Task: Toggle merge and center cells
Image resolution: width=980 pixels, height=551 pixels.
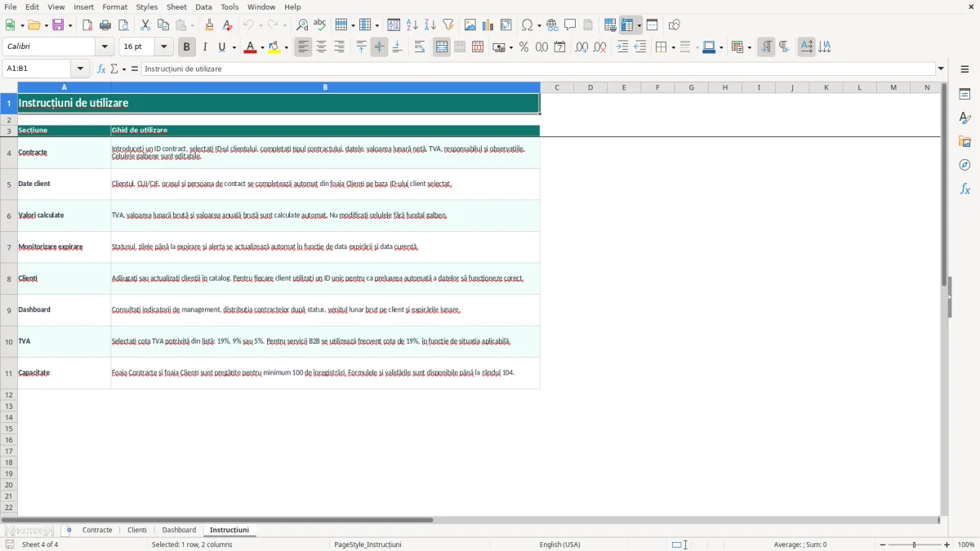Action: coord(442,47)
